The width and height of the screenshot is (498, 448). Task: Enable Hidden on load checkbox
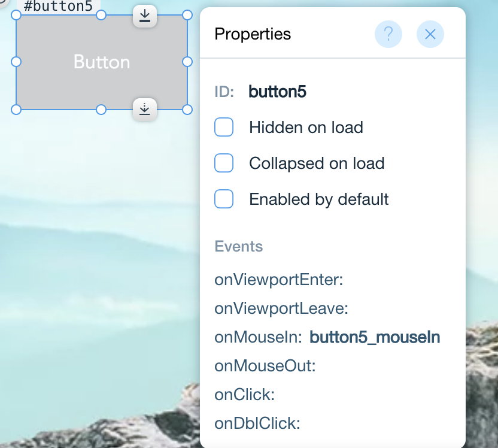224,127
